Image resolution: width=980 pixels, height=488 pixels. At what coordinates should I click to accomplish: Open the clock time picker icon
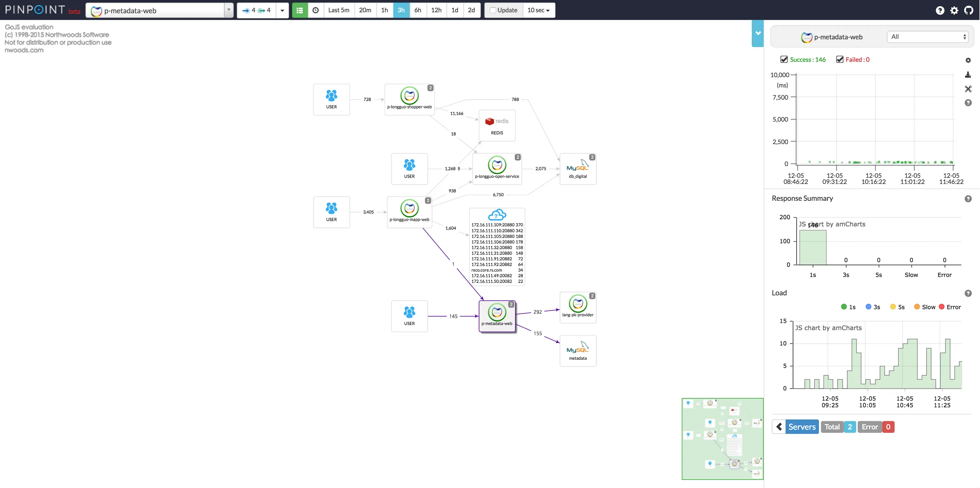point(315,10)
